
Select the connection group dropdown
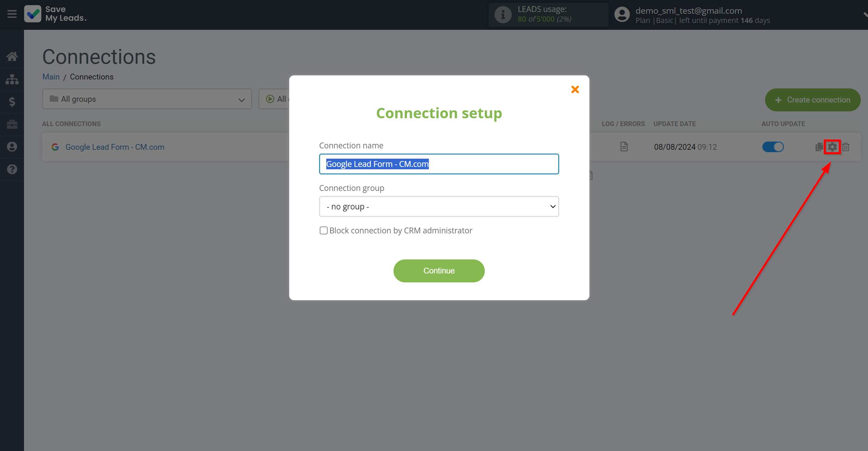click(x=439, y=206)
